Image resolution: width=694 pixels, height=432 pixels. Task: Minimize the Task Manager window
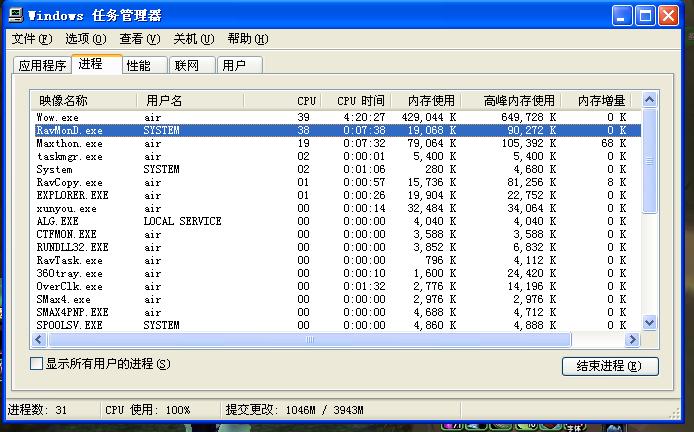622,15
